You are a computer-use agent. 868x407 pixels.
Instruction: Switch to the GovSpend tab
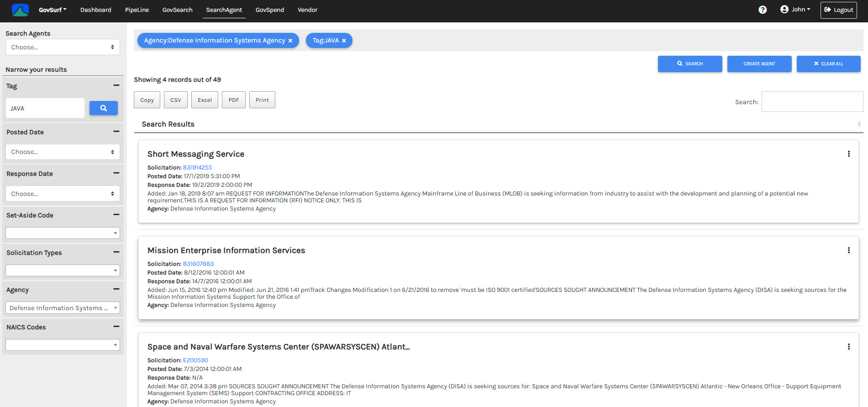(x=269, y=10)
